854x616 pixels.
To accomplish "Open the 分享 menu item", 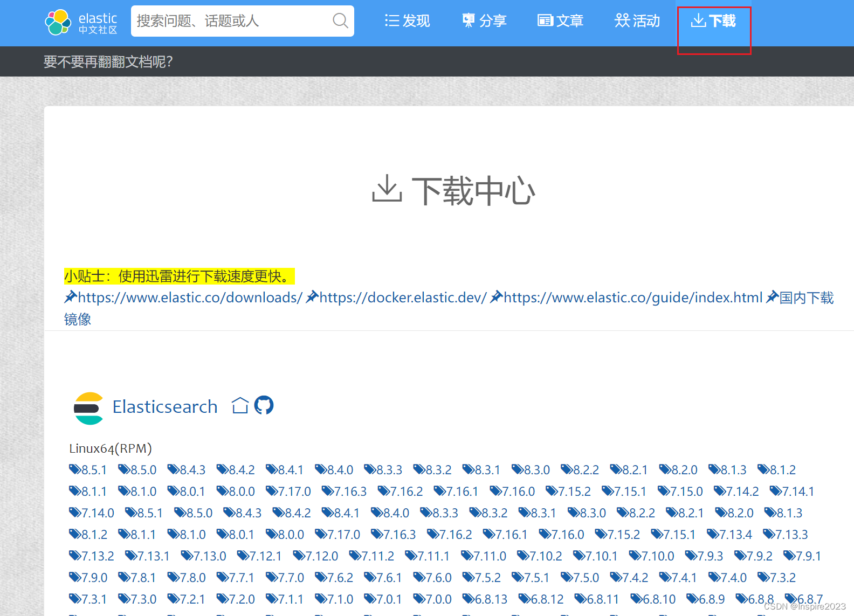I will tap(484, 21).
